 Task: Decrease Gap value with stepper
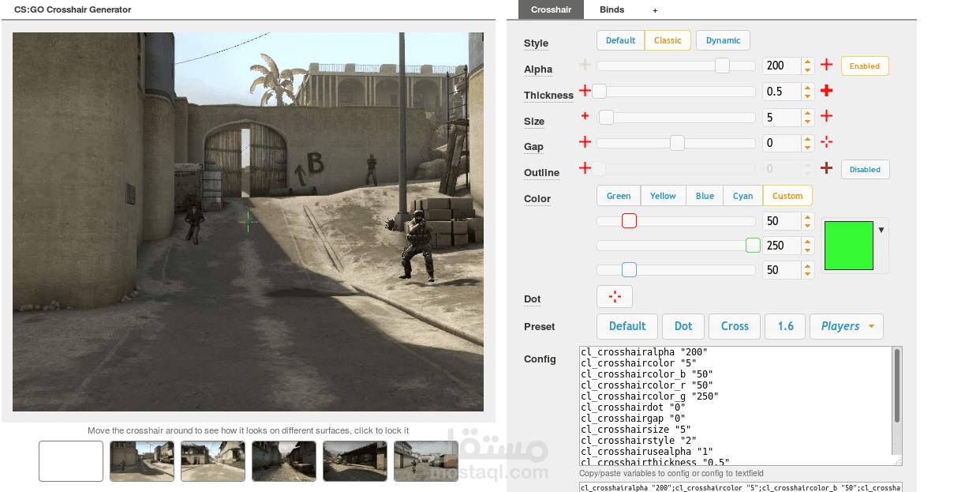pos(807,148)
